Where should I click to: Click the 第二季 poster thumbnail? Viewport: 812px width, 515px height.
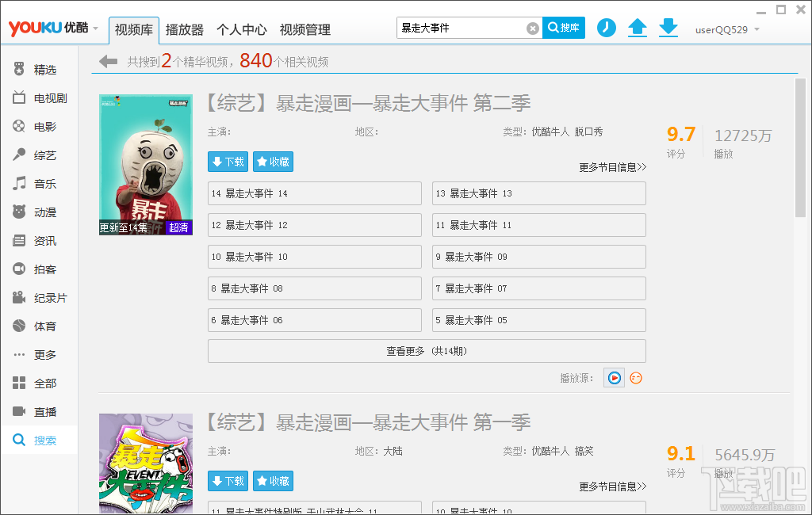146,165
